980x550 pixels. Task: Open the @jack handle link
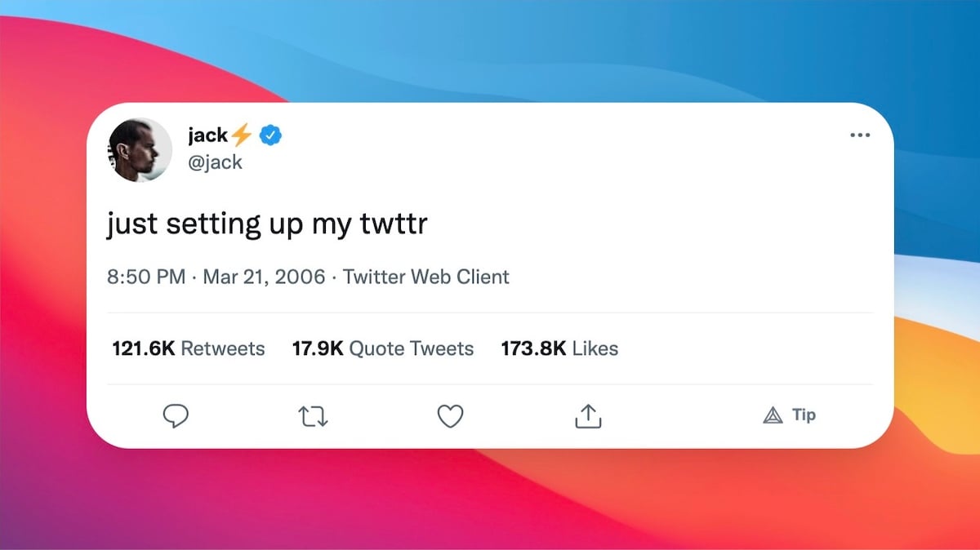[215, 162]
